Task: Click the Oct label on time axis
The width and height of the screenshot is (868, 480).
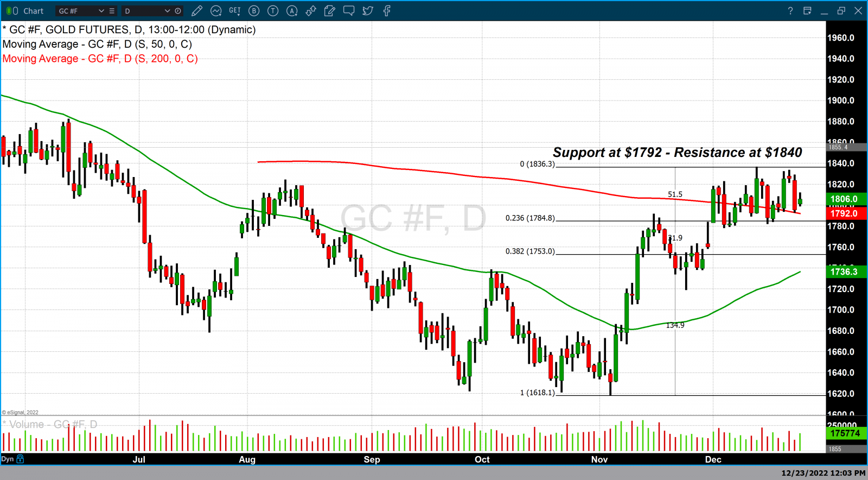Action: point(482,459)
